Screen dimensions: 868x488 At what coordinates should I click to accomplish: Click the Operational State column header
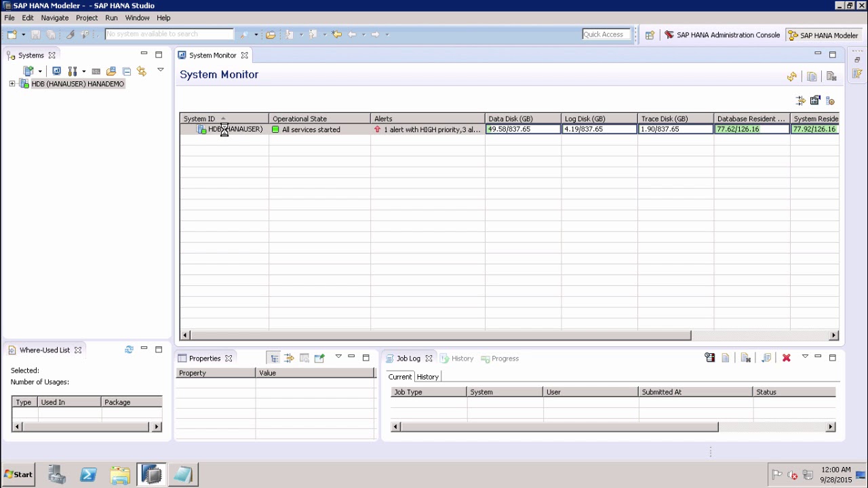coord(319,119)
